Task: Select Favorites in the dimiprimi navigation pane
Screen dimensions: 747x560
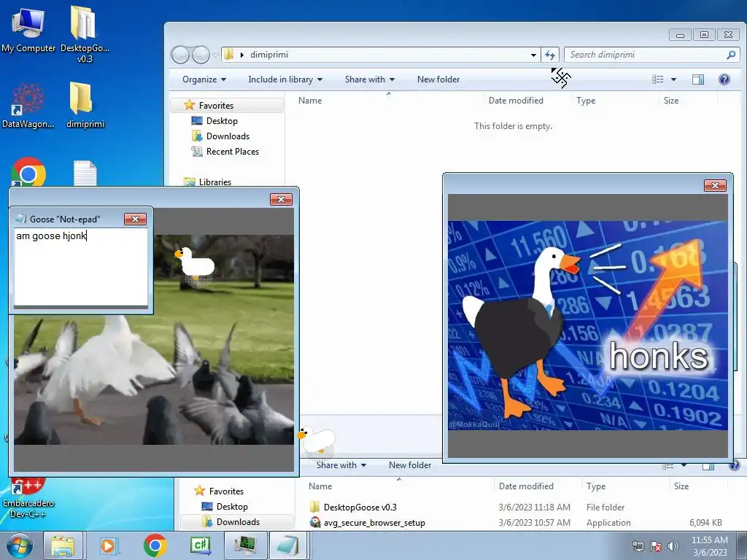Action: tap(216, 105)
